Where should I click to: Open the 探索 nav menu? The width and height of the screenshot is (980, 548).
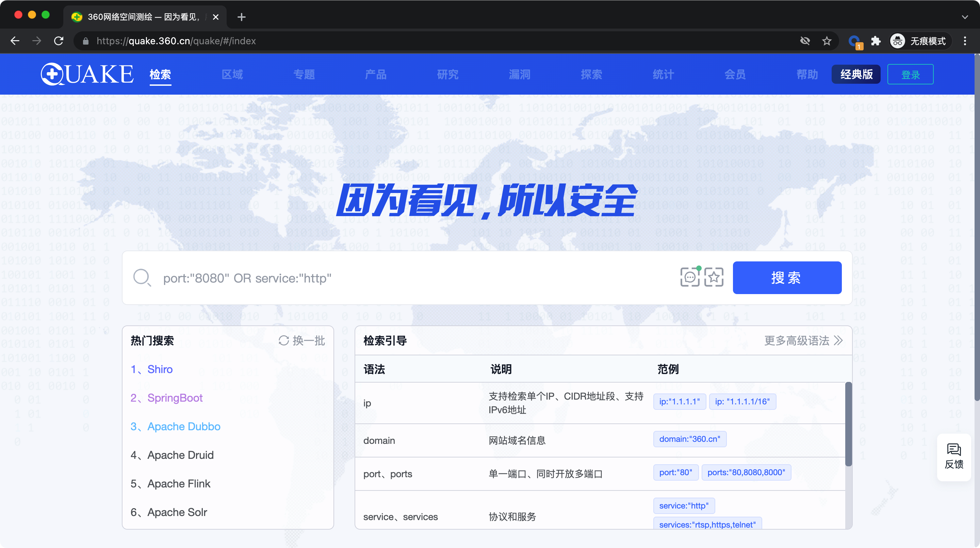pyautogui.click(x=592, y=75)
